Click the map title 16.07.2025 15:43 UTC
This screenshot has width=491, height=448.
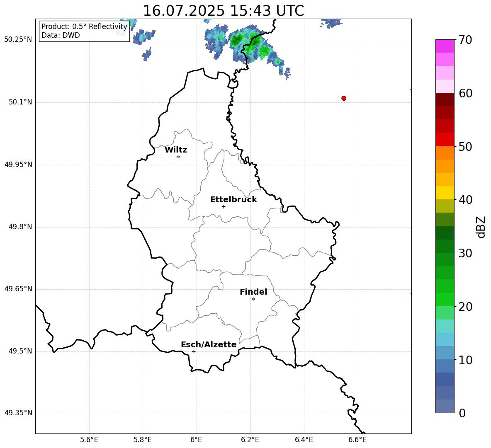pyautogui.click(x=224, y=11)
